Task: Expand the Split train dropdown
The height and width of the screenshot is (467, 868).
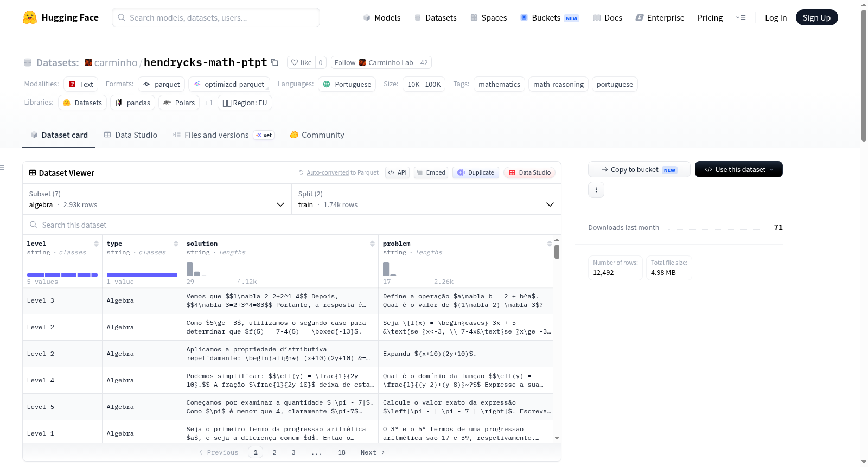Action: click(426, 199)
